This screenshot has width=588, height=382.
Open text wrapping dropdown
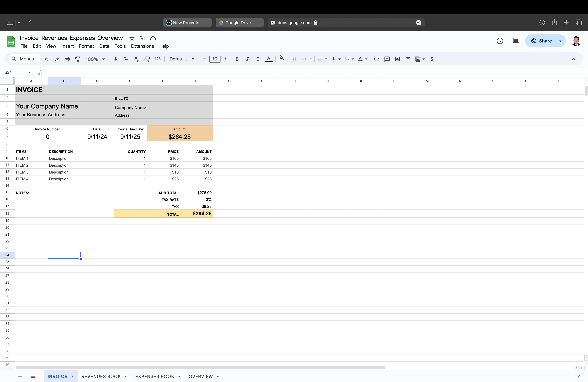(x=349, y=59)
